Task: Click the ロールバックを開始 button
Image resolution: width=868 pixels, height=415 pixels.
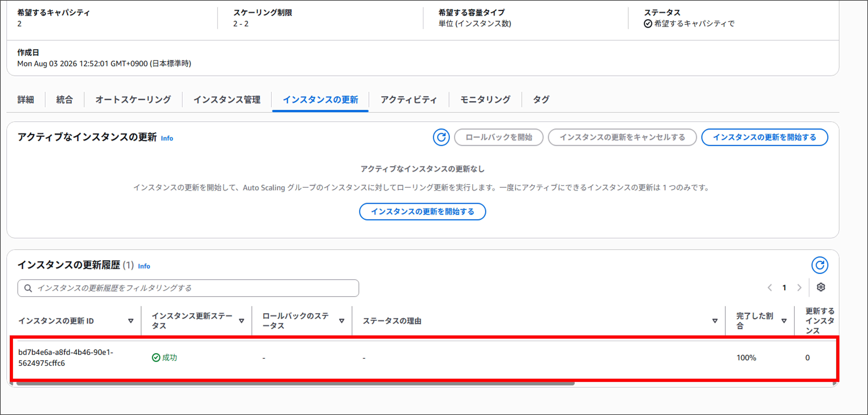Action: (499, 137)
